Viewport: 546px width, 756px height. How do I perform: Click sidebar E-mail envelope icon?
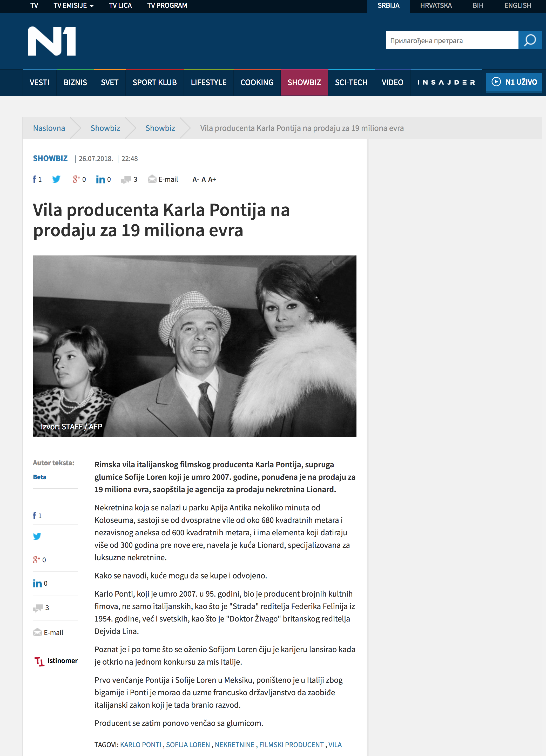(37, 632)
